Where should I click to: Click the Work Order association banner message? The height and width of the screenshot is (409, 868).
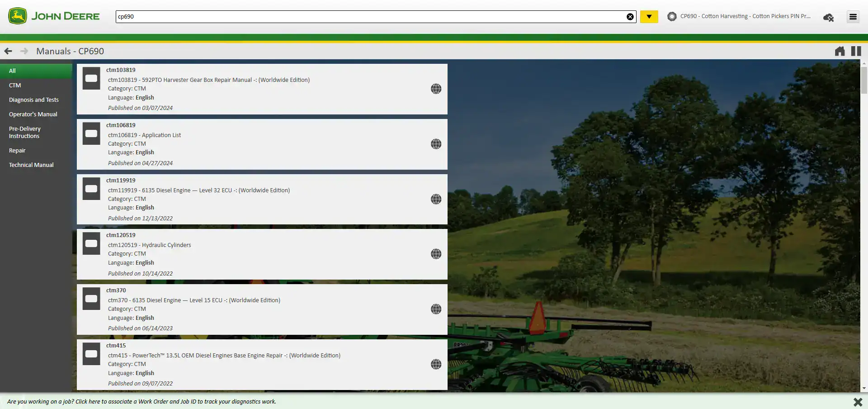pyautogui.click(x=142, y=402)
